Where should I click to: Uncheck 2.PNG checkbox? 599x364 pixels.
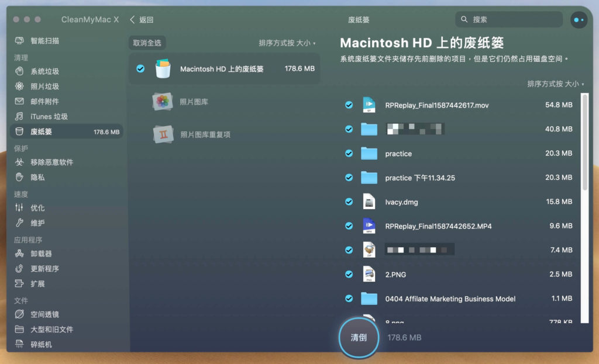tap(349, 274)
